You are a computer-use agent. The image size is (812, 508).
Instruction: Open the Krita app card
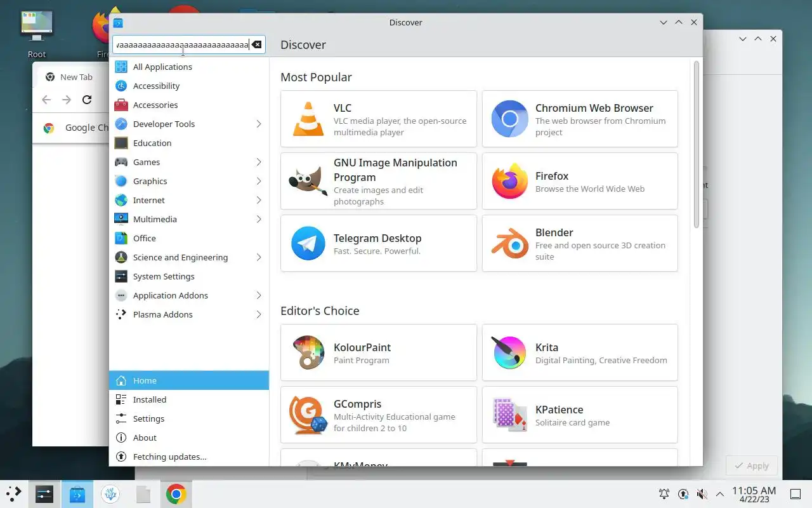click(x=580, y=352)
